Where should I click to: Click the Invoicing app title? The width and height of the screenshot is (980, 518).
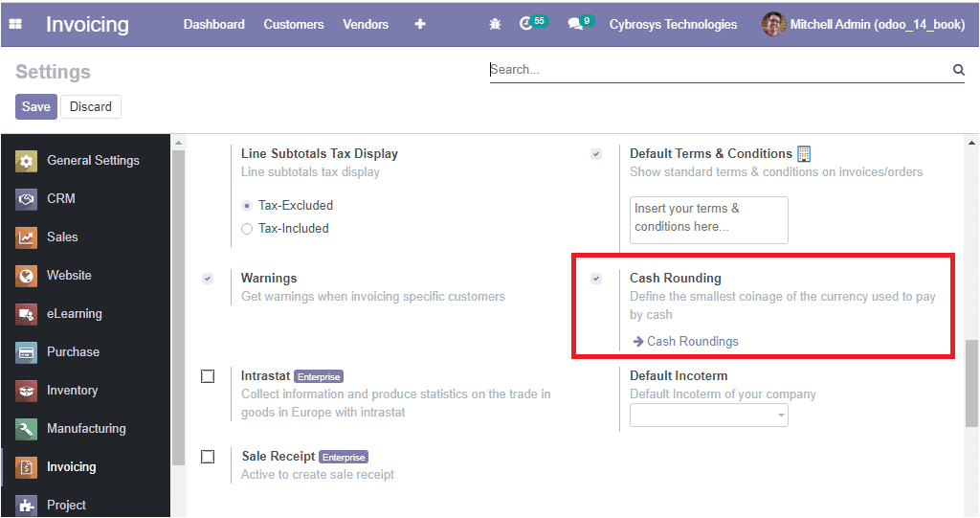(x=87, y=24)
